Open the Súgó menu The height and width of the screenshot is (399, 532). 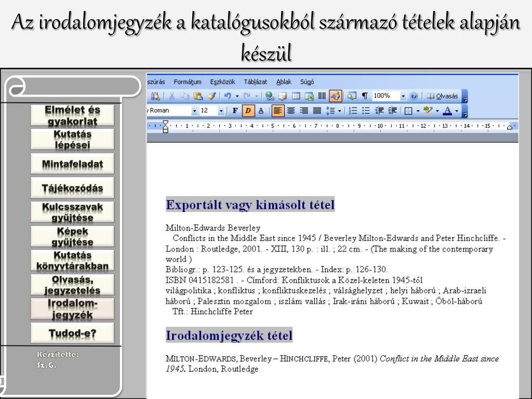[x=307, y=82]
